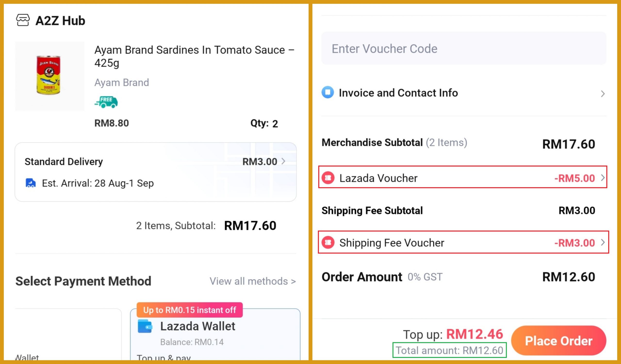
Task: Click the Ayam Brand label
Action: 122,82
